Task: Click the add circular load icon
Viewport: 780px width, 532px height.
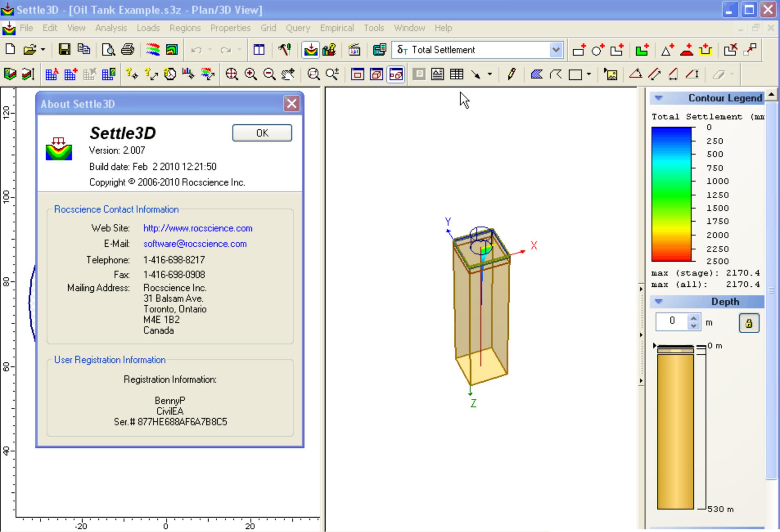Action: pos(598,50)
